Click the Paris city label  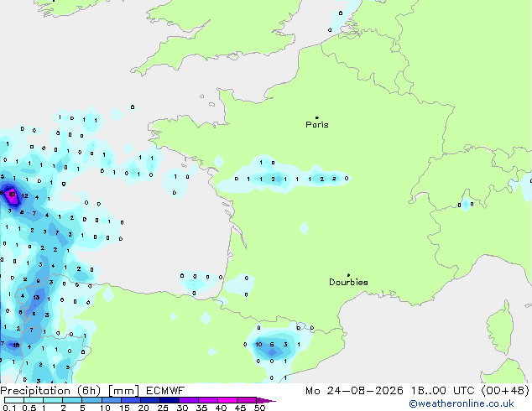[317, 125]
